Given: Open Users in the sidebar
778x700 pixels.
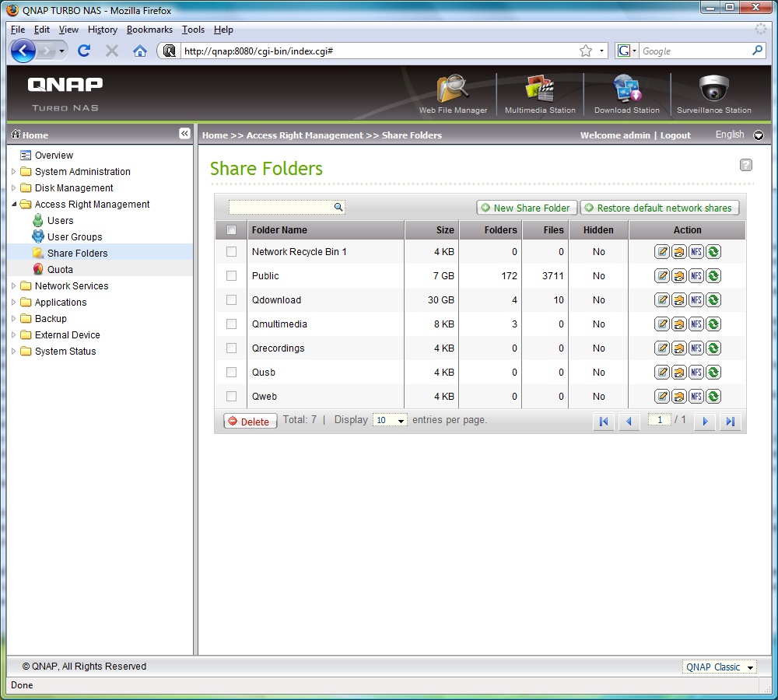Looking at the screenshot, I should coord(60,220).
